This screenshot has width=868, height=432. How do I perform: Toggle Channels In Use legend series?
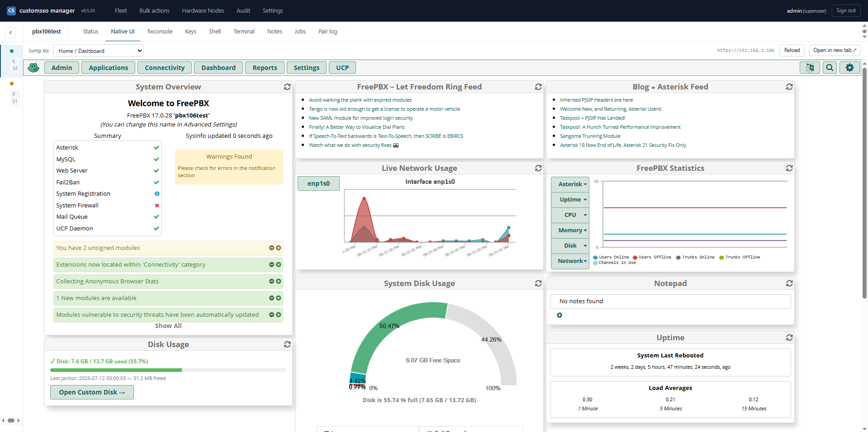[615, 263]
